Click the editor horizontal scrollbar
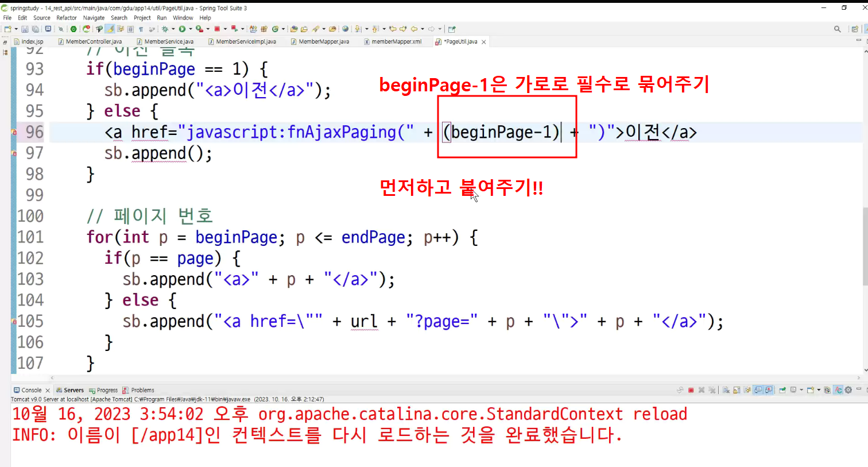 pos(456,378)
